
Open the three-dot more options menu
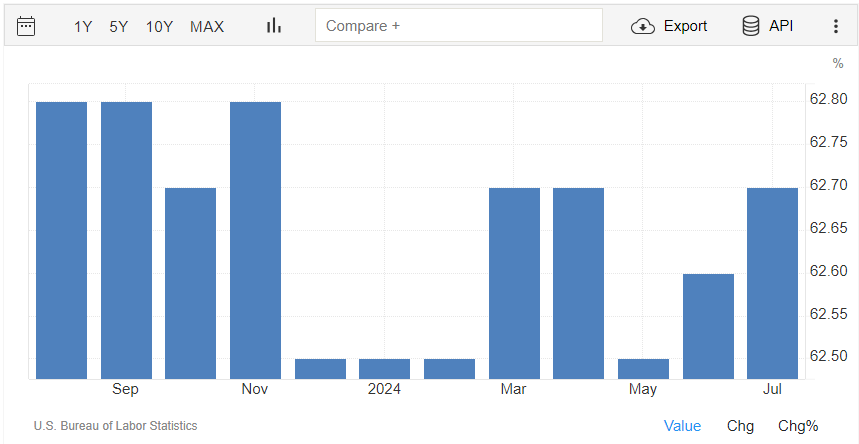tap(836, 26)
